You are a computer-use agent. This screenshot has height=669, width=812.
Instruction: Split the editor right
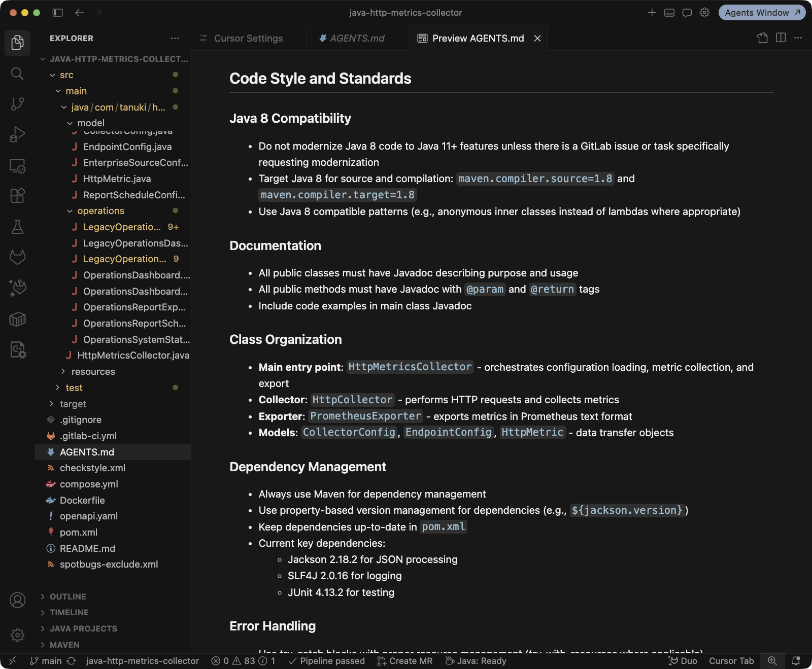pos(781,38)
